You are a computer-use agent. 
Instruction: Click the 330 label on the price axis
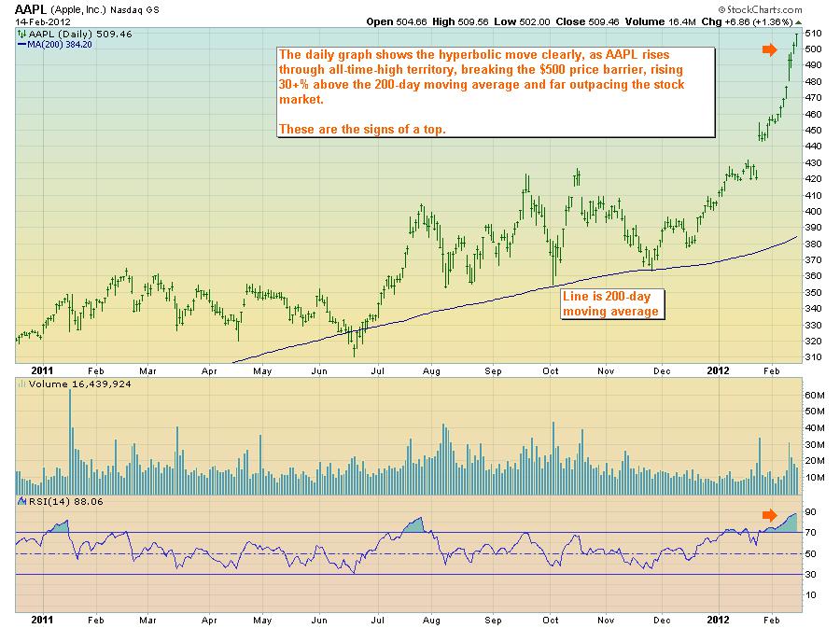click(813, 325)
